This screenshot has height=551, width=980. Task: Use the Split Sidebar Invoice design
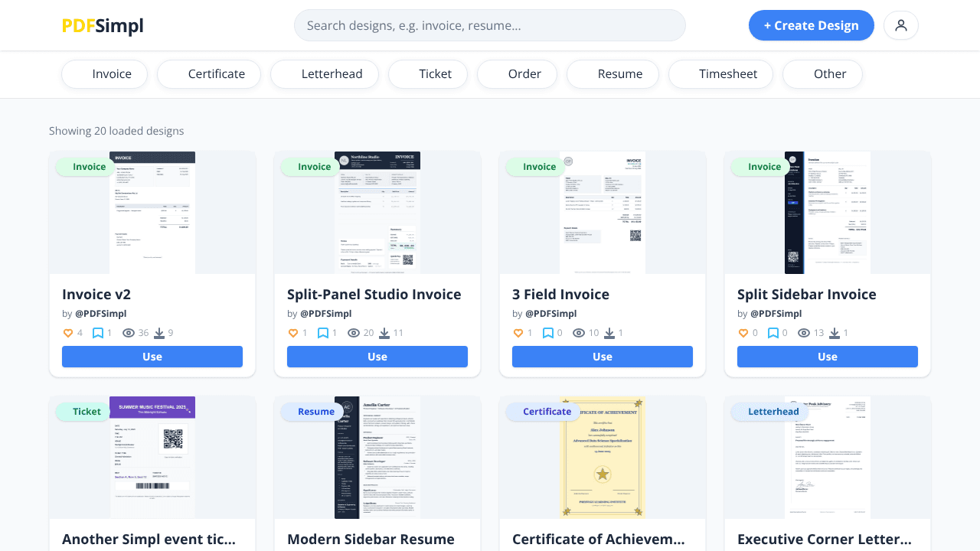tap(828, 357)
